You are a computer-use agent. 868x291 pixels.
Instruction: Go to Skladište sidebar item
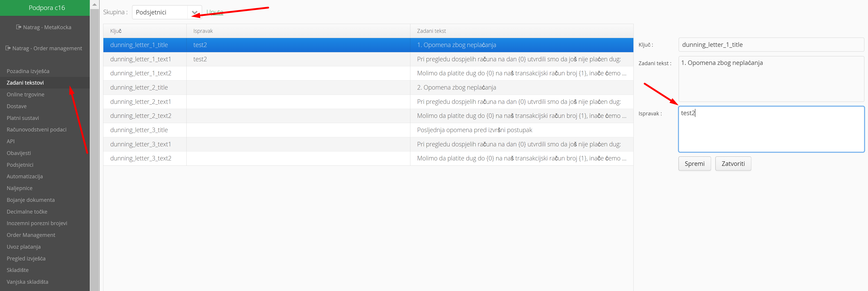(17, 270)
